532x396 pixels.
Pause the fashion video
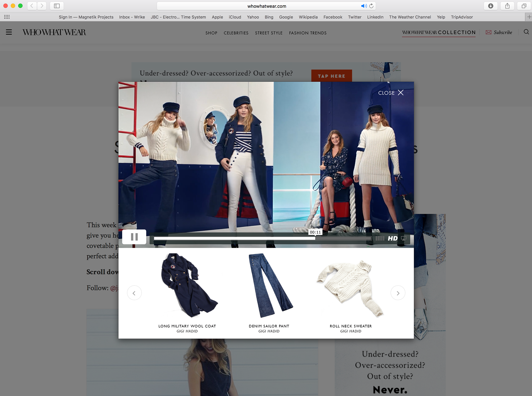pos(134,237)
